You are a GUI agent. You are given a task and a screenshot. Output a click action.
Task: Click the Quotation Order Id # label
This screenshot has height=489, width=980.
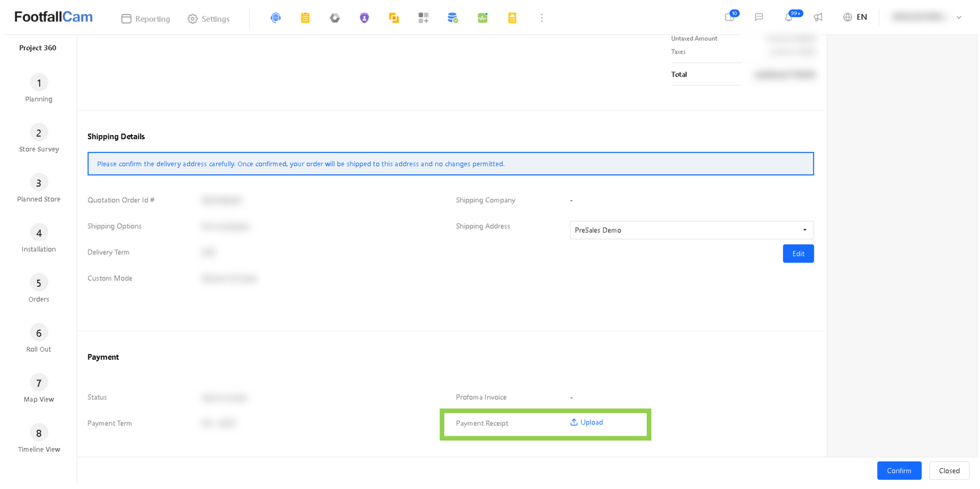[121, 200]
